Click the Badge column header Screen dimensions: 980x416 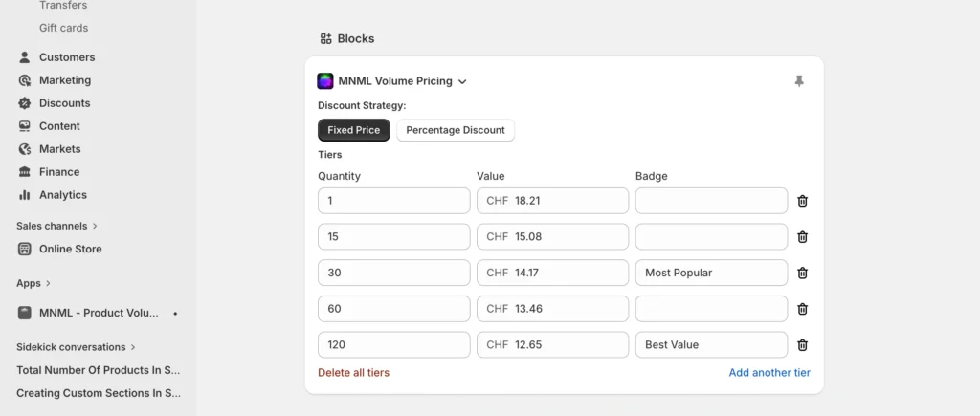click(651, 176)
